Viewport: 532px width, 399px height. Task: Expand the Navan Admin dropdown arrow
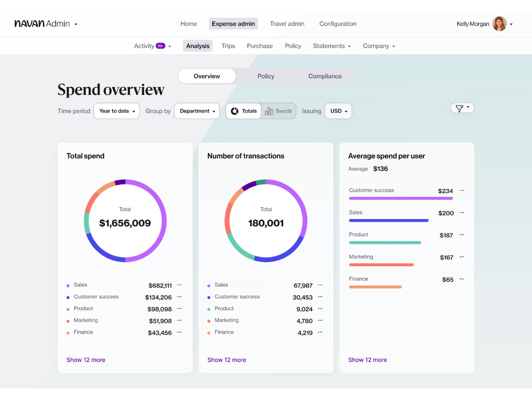click(76, 24)
